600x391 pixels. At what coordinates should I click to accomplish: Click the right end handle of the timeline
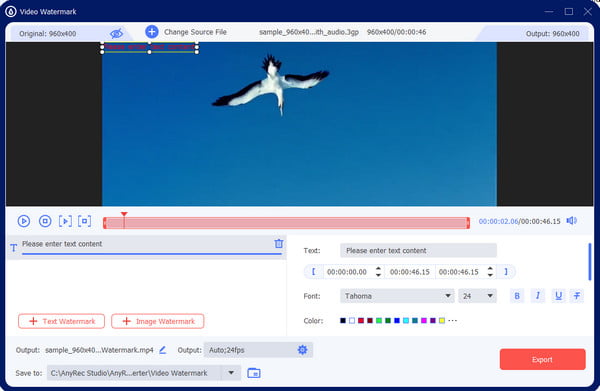tap(468, 223)
